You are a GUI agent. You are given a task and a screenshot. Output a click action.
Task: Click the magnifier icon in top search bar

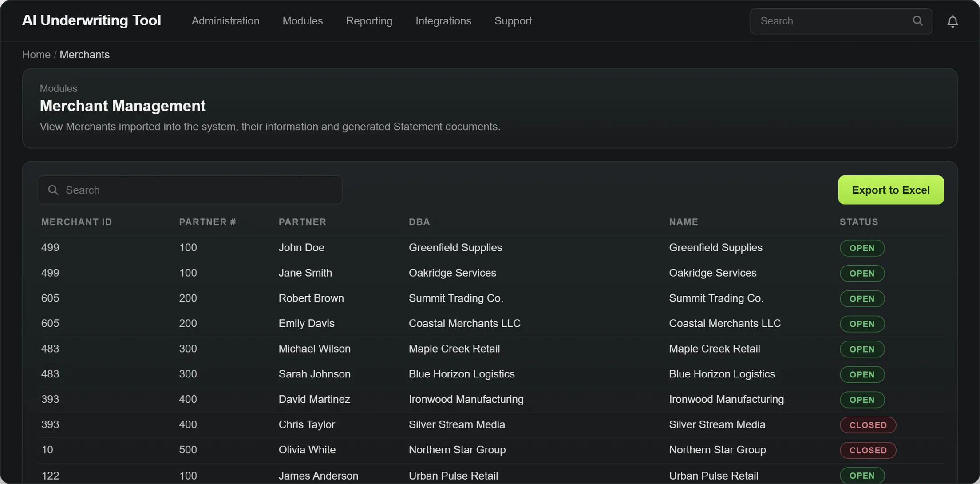(x=918, y=21)
